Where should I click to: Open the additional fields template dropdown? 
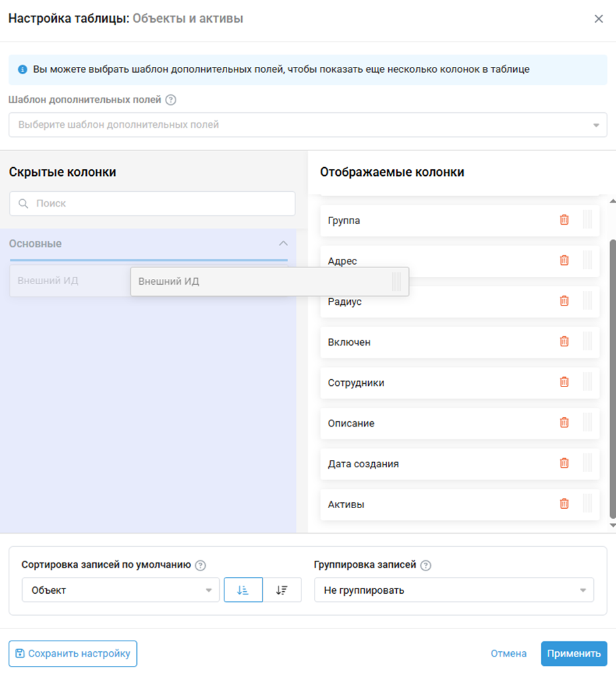[307, 125]
